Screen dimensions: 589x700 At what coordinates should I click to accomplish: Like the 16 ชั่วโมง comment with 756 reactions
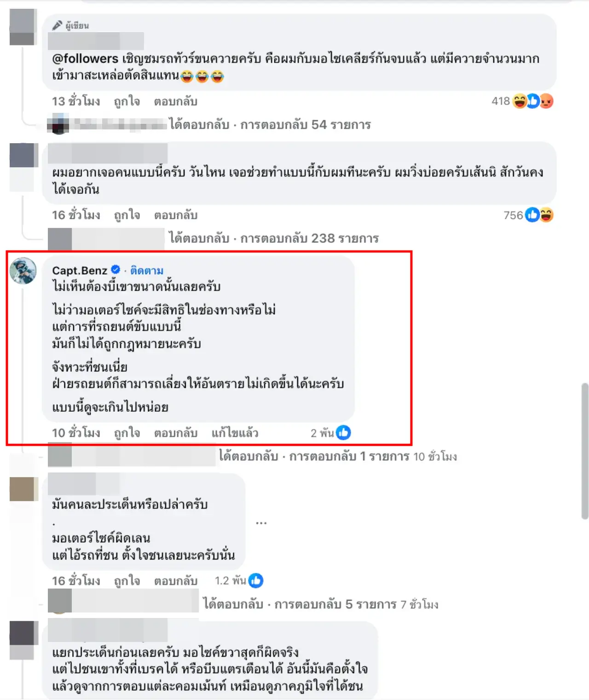(x=127, y=215)
